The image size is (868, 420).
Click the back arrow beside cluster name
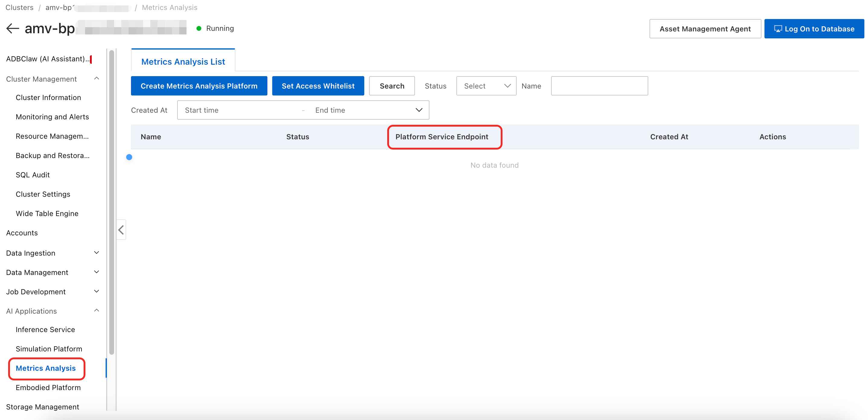point(12,28)
